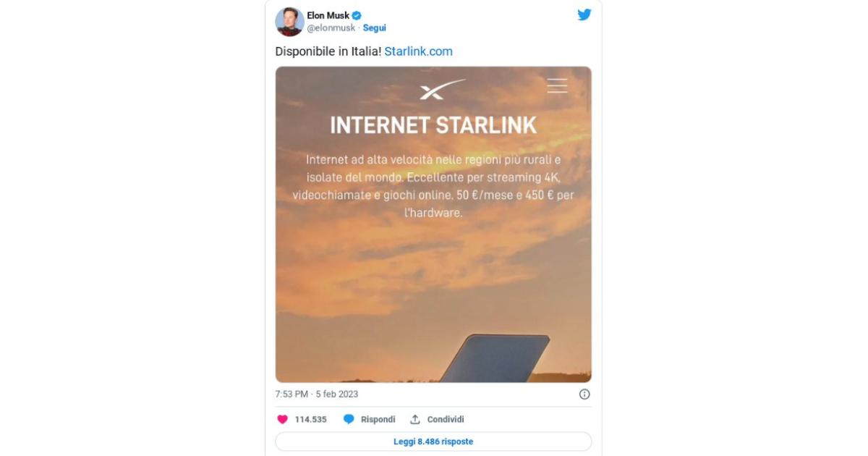Click the Twitter bird logo
This screenshot has width=868, height=456.
[584, 14]
